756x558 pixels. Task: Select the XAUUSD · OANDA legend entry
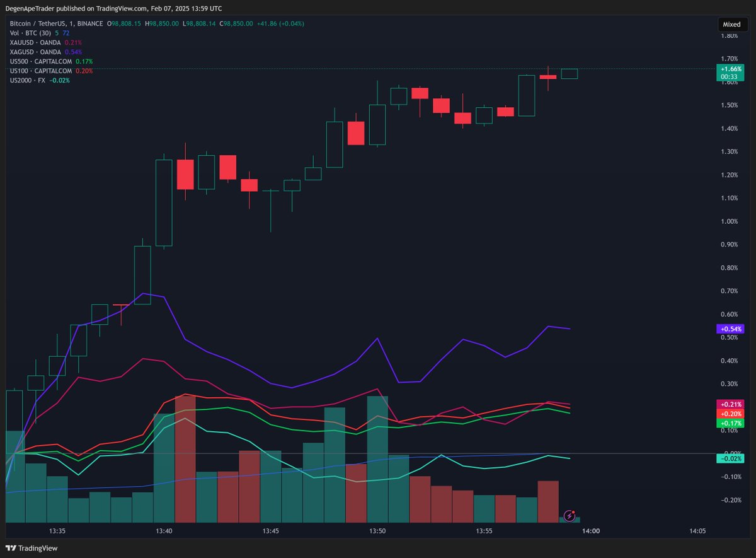[x=35, y=42]
